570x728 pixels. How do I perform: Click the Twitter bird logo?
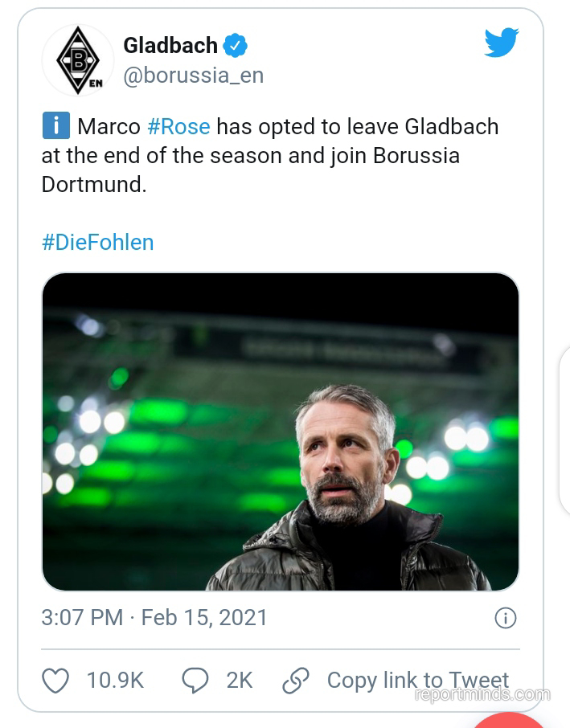point(501,43)
